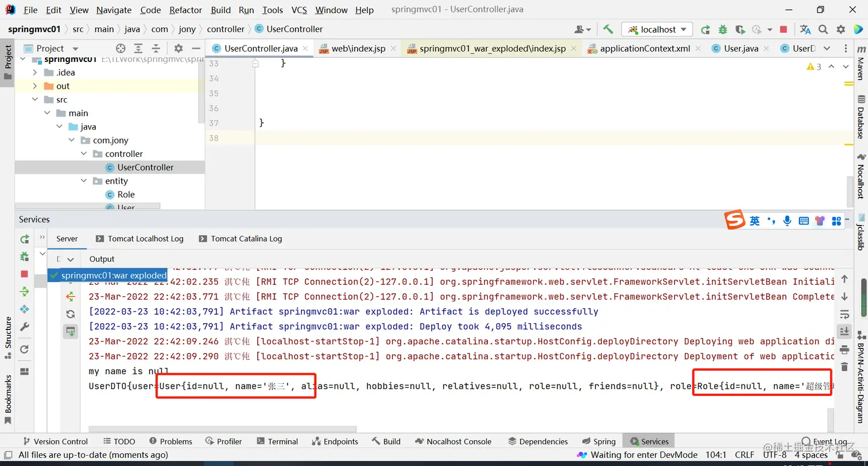Stop the server in Services toolbar
The image size is (868, 466).
pyautogui.click(x=24, y=274)
